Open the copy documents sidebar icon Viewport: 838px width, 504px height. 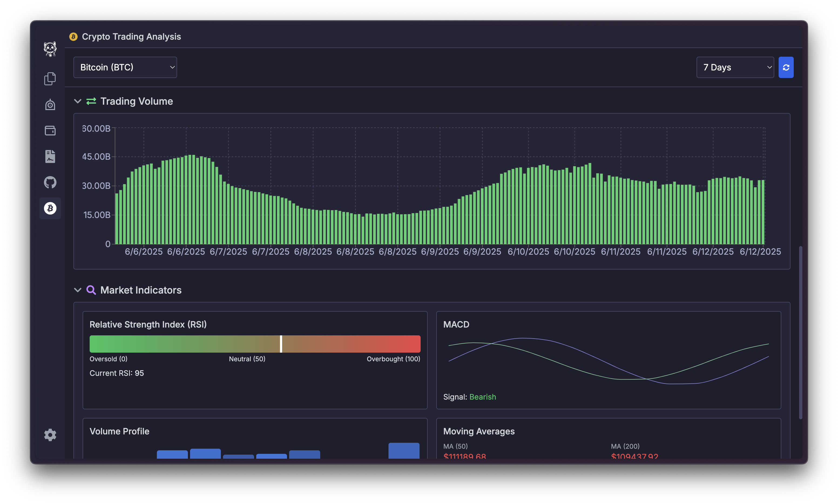tap(50, 79)
